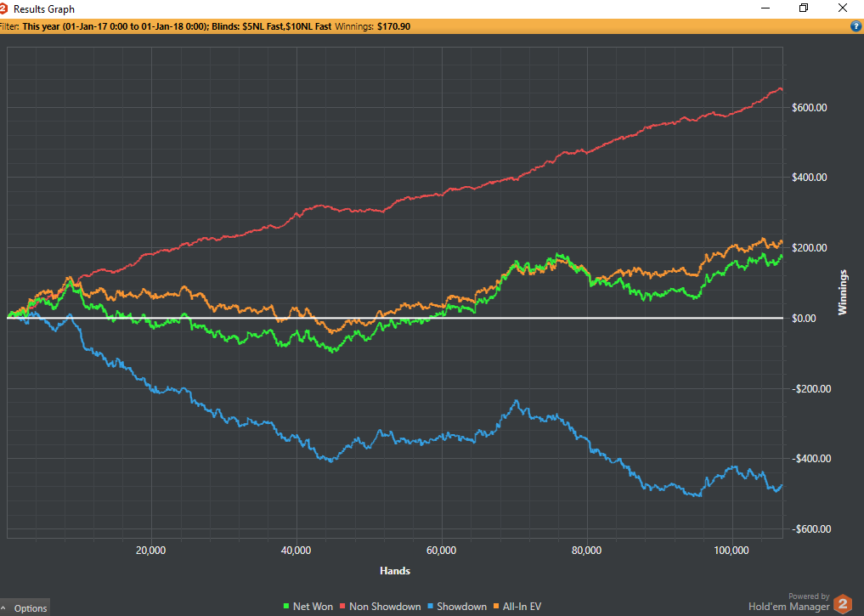The image size is (864, 616).
Task: Click the -$400.00 axis label
Action: point(811,459)
